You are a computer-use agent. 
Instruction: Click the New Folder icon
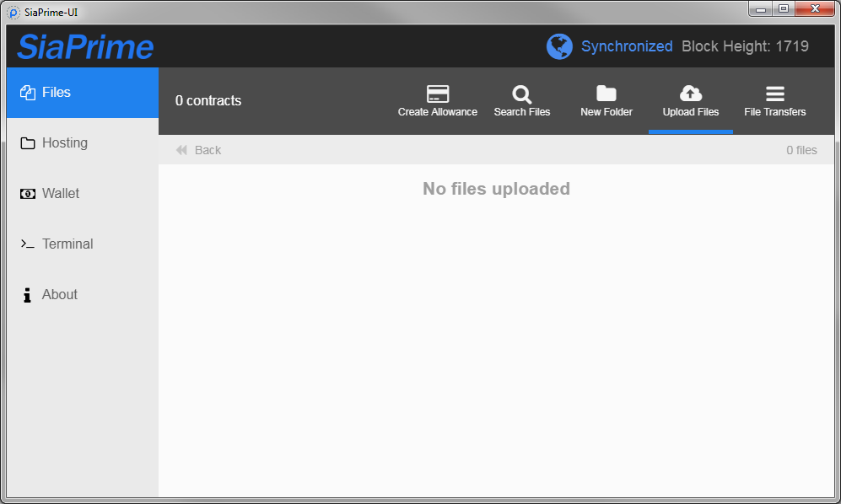(x=606, y=94)
